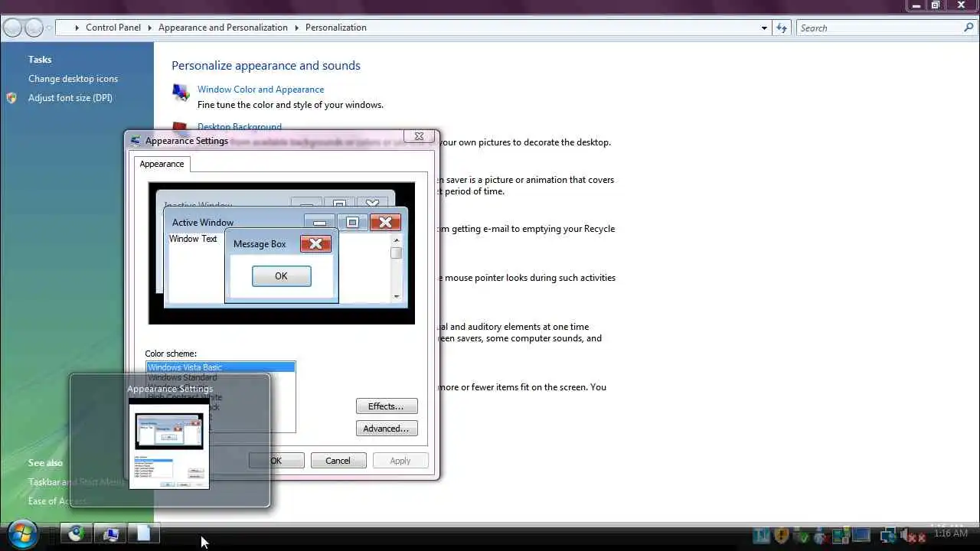Click the Appearance Settings title bar icon

pyautogui.click(x=136, y=141)
